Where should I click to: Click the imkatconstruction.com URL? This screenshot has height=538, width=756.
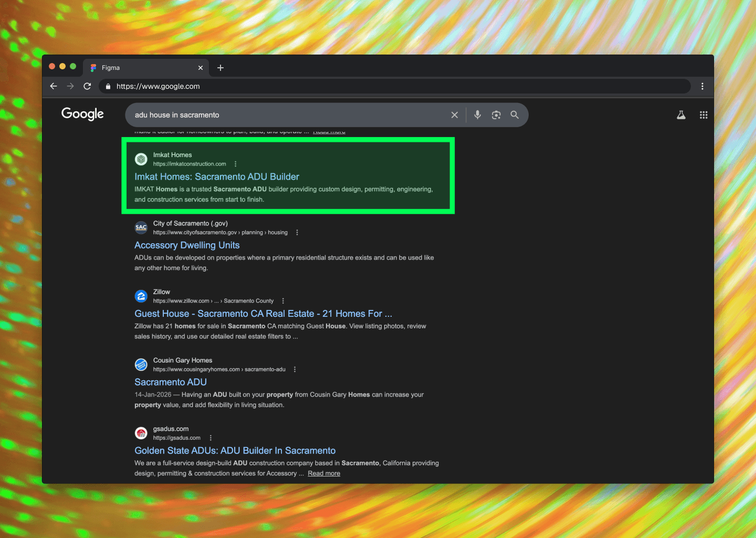coord(190,164)
